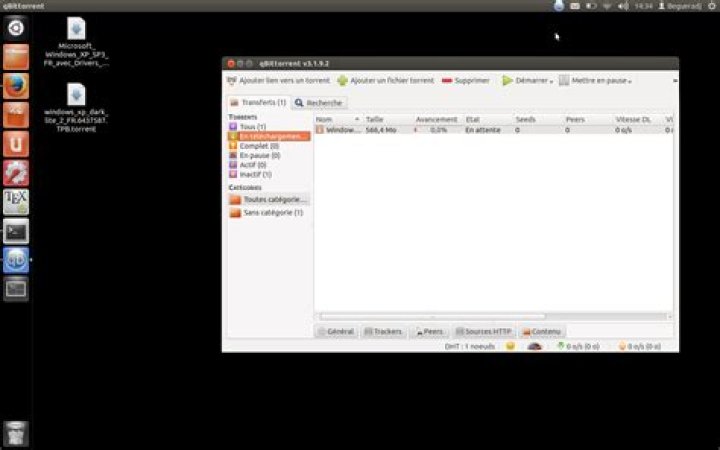This screenshot has width=720, height=450.
Task: Open the 'Mettre en pause' dropdown arrow
Action: [630, 82]
